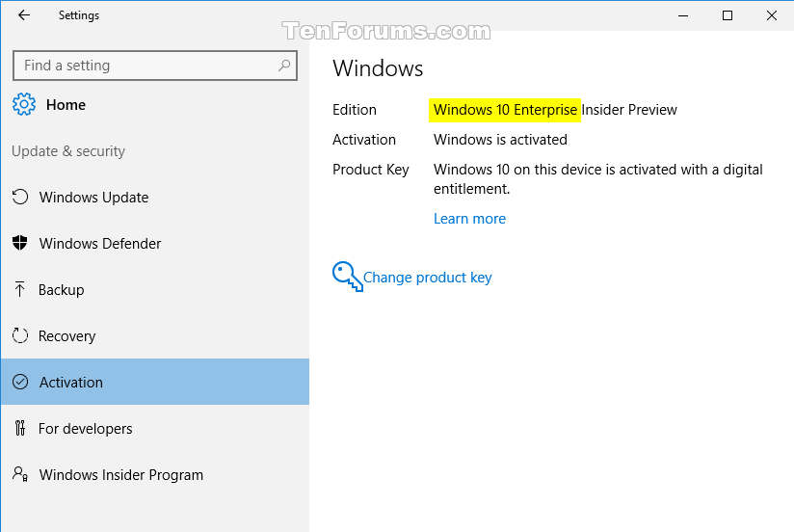The width and height of the screenshot is (794, 532).
Task: Click the back arrow icon
Action: [x=24, y=15]
